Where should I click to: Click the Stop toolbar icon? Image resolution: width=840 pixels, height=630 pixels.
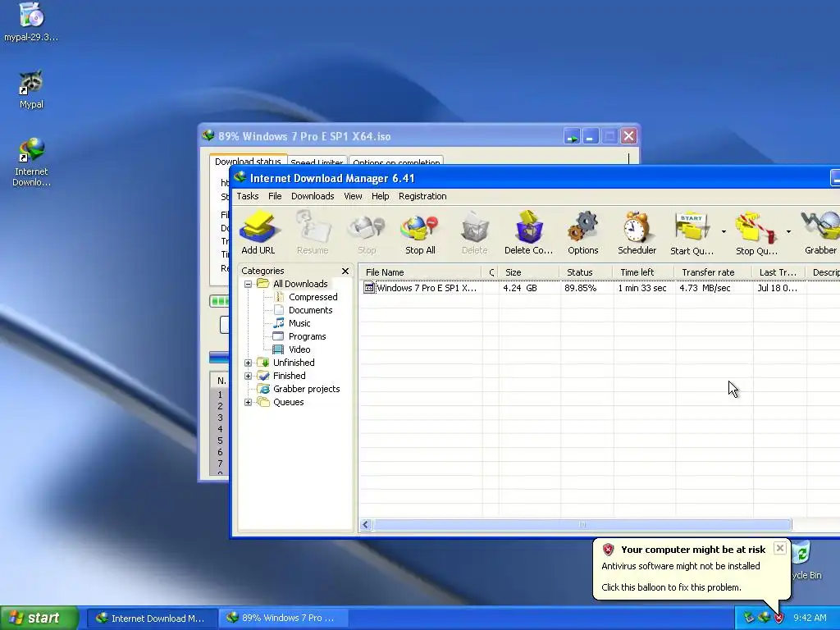367,232
